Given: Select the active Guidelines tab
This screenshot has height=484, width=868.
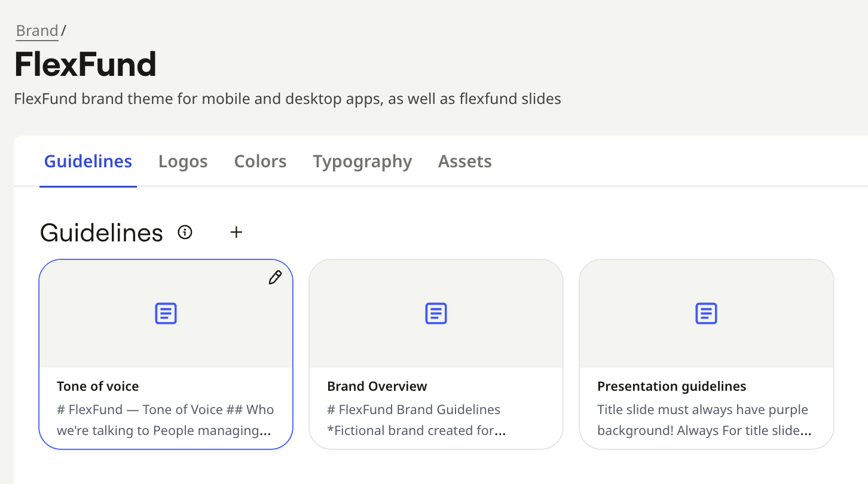Looking at the screenshot, I should 88,161.
